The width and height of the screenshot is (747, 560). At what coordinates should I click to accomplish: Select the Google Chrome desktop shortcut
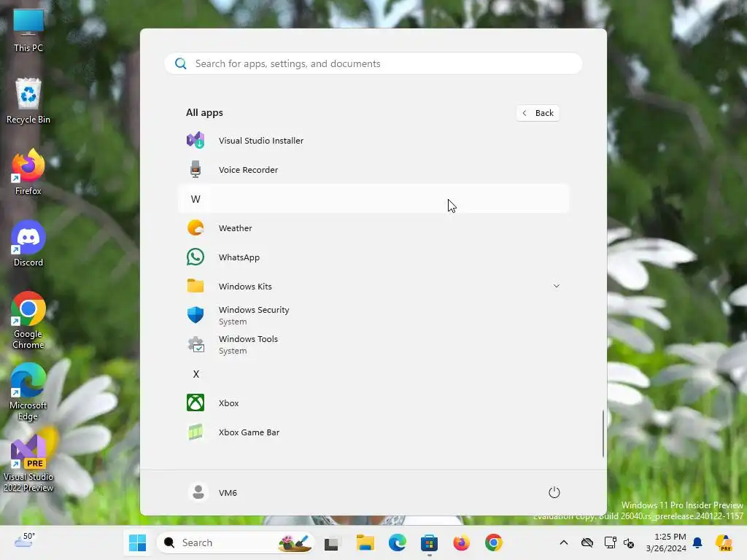[x=28, y=321]
